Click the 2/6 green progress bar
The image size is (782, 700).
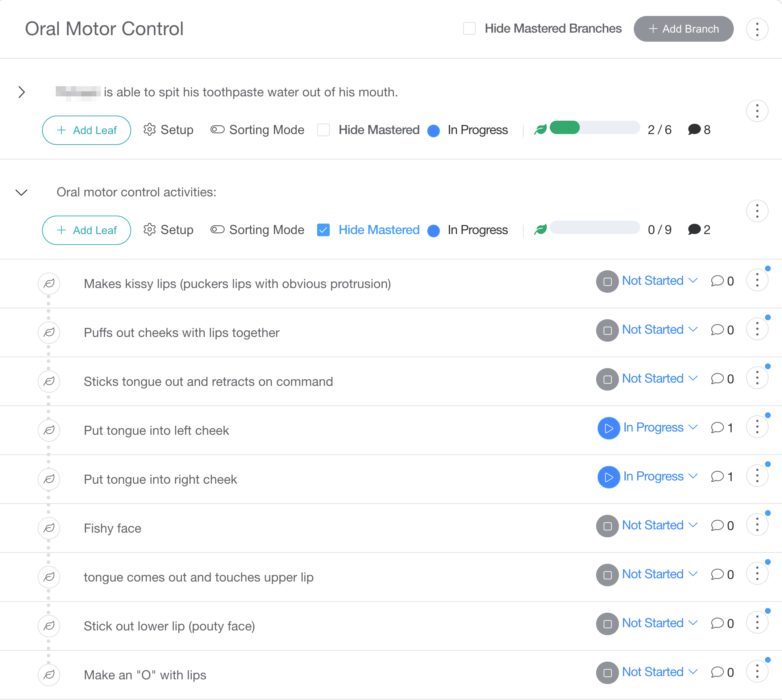(x=594, y=128)
